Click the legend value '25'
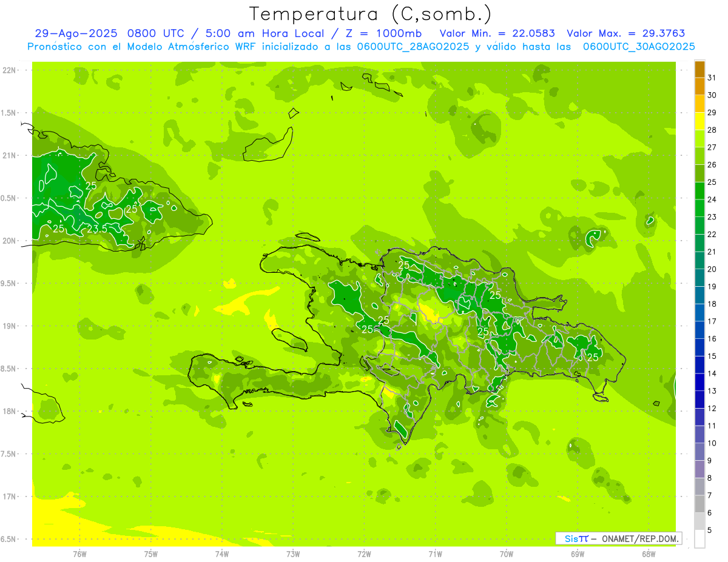Image resolution: width=728 pixels, height=562 pixels. pos(712,182)
